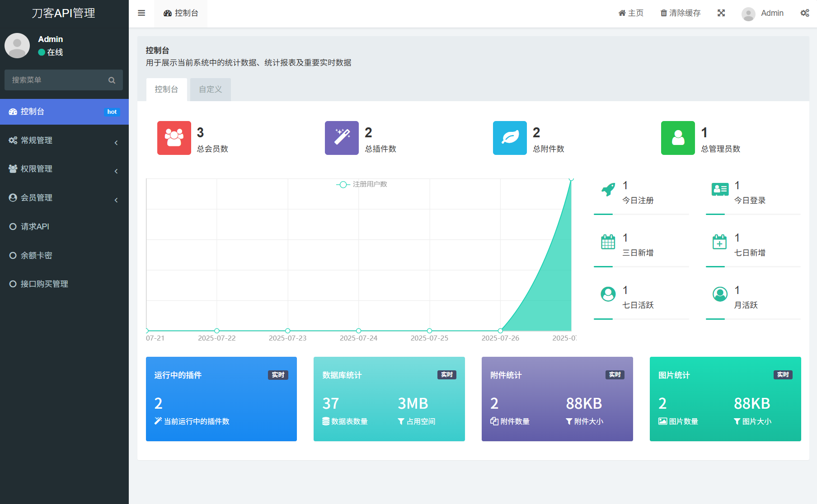817x504 pixels.
Task: Click the 实时 badge on 运行中的插件 card
Action: [278, 374]
